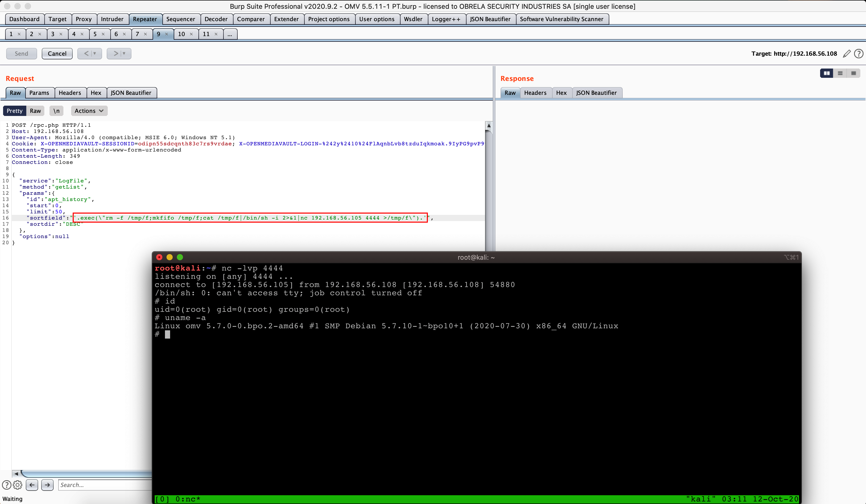The width and height of the screenshot is (866, 504).
Task: Click the terminal window's red close button
Action: pyautogui.click(x=159, y=257)
